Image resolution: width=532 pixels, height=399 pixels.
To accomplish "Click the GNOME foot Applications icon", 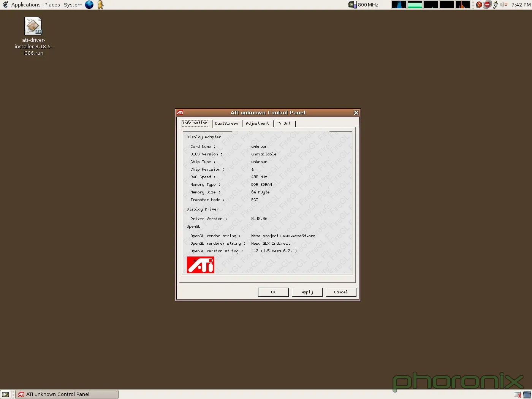I will tap(5, 5).
